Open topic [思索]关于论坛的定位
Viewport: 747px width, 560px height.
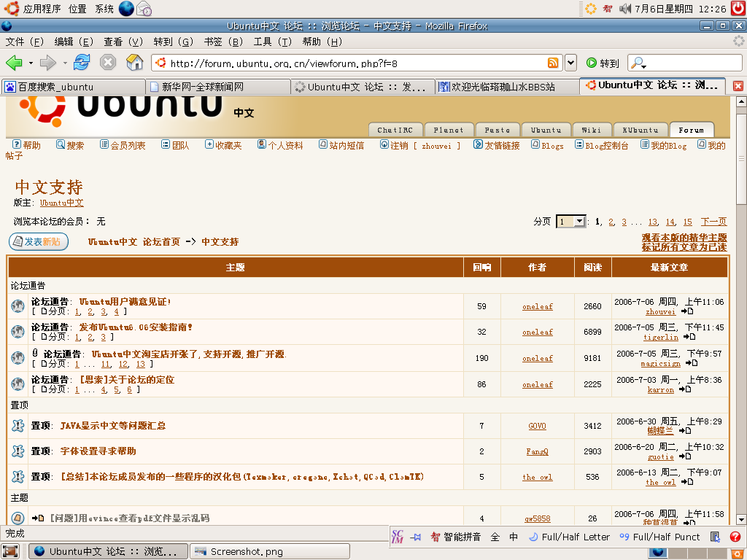pyautogui.click(x=127, y=379)
